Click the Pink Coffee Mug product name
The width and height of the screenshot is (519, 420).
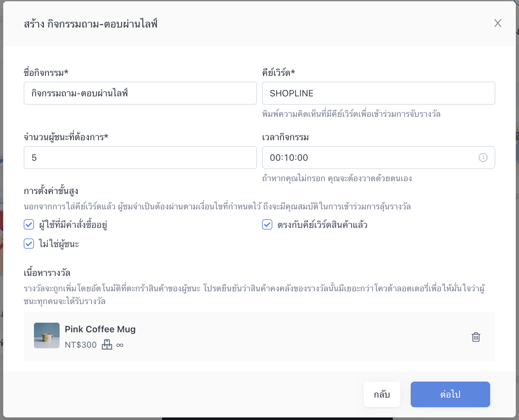100,329
